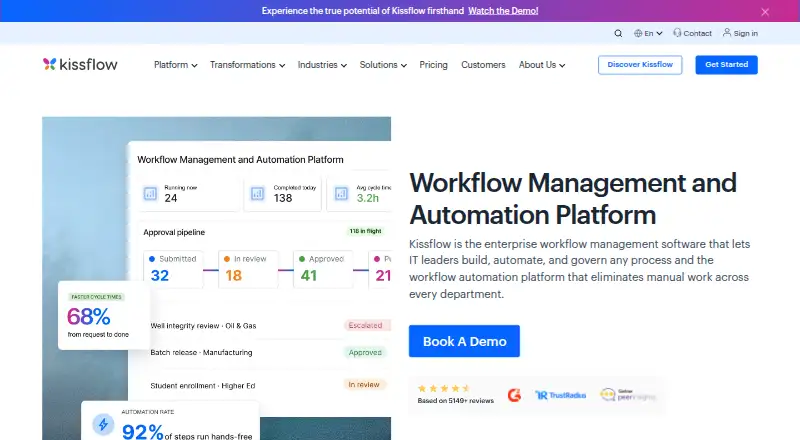Image resolution: width=800 pixels, height=440 pixels.
Task: Open the Industries menu item
Action: coord(317,65)
